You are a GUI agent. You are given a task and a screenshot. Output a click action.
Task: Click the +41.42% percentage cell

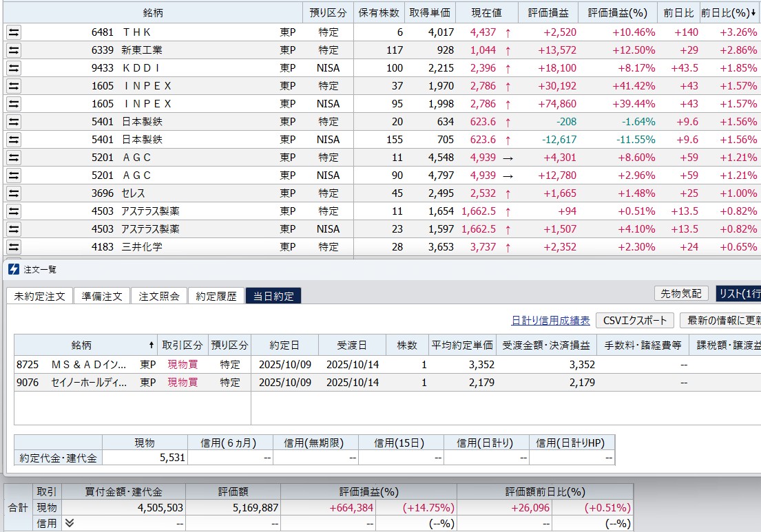(634, 86)
